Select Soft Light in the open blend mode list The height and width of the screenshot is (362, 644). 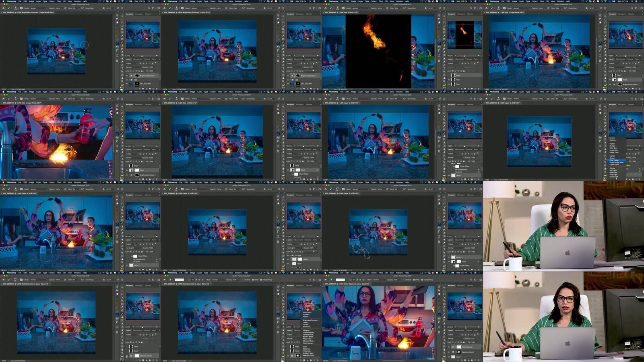pyautogui.click(x=613, y=170)
